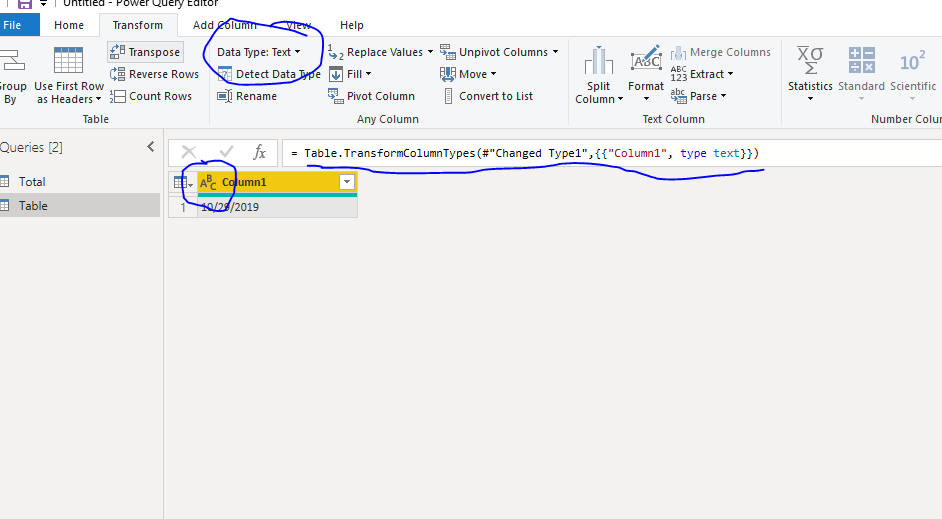
Task: Open the Data Type: Text dropdown
Action: (258, 52)
